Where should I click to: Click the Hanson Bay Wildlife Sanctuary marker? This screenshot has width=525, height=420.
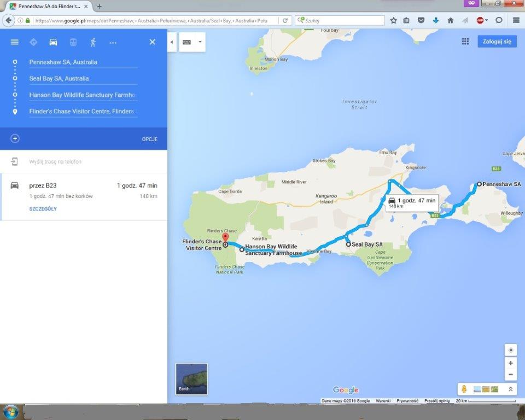[242, 249]
